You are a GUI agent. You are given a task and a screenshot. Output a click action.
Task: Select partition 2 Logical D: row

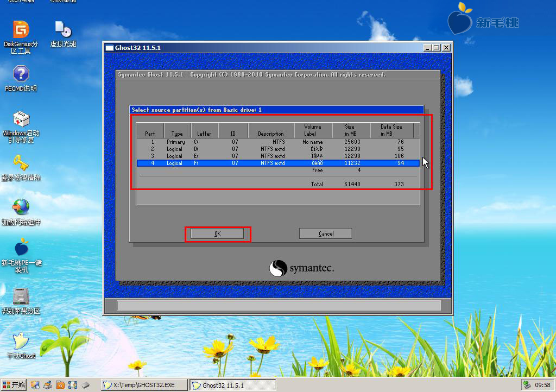(278, 149)
